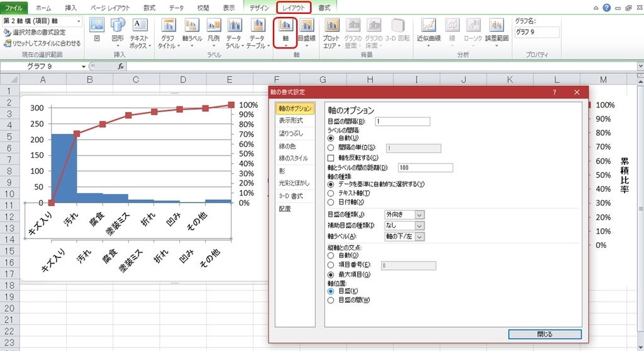Switch to the ページレイアウト tab
Screen dimensions: 644x351
coord(110,8)
